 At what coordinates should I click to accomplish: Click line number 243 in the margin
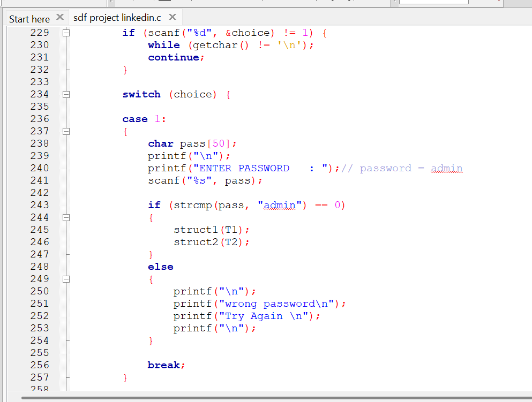tap(40, 205)
